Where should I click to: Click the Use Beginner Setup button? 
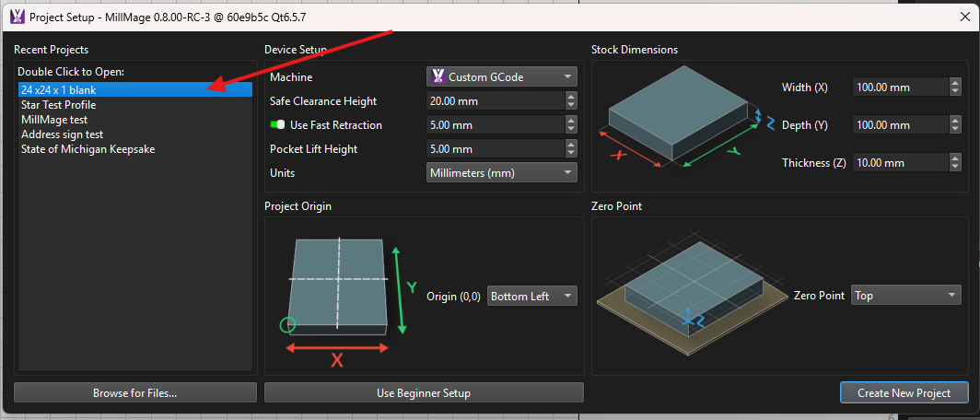424,393
